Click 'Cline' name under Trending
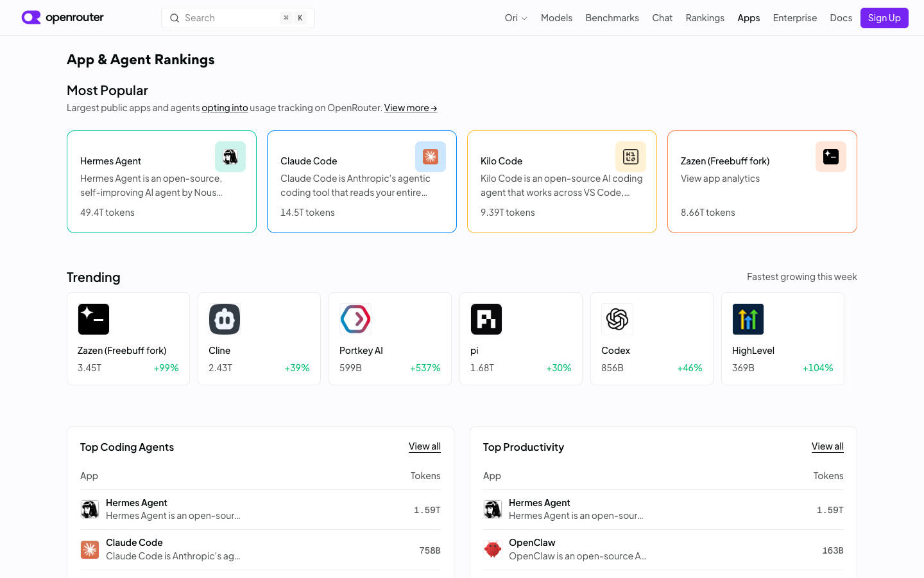The height and width of the screenshot is (578, 924). (219, 351)
